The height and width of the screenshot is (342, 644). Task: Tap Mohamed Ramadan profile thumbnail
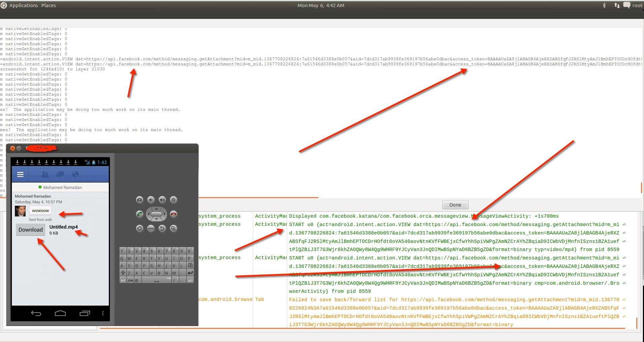pyautogui.click(x=20, y=211)
